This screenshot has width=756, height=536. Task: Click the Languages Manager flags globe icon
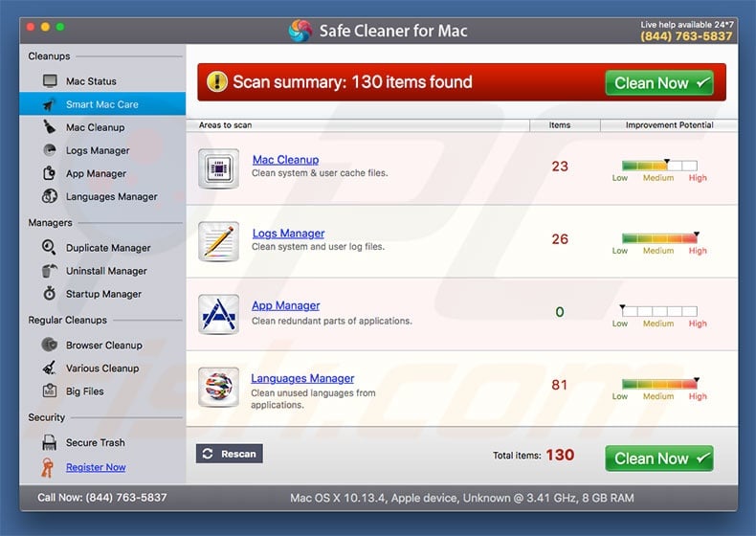click(x=218, y=387)
